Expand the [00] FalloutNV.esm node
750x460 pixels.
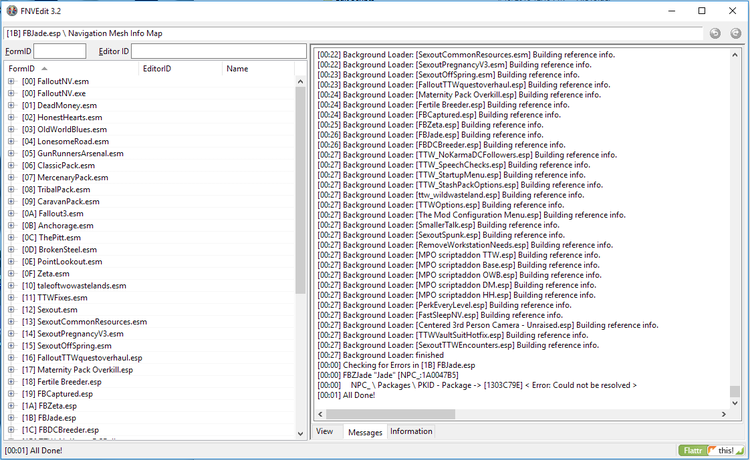tap(11, 81)
